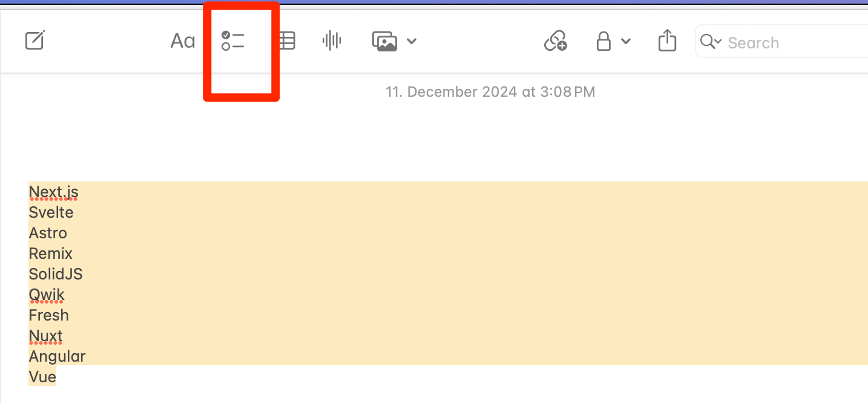Open the photo and media picker
The height and width of the screenshot is (404, 868).
385,41
